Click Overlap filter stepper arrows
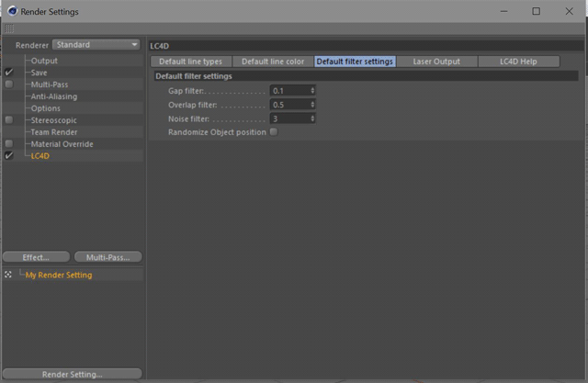588x383 pixels. (312, 105)
